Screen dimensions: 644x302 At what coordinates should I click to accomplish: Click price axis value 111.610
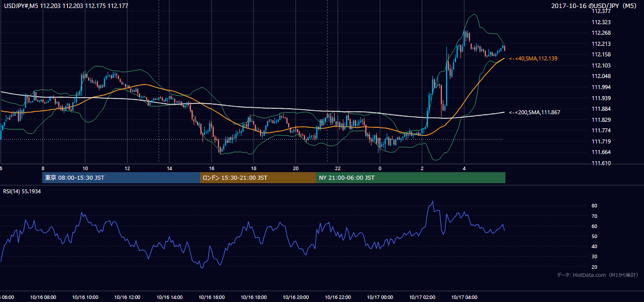click(601, 163)
